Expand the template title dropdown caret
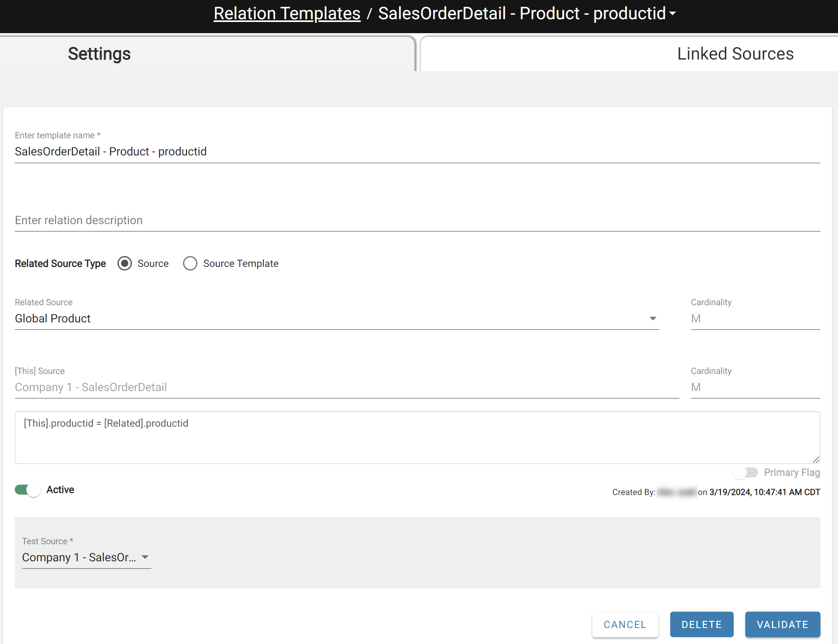Screen dimensions: 838x644 coord(673,14)
